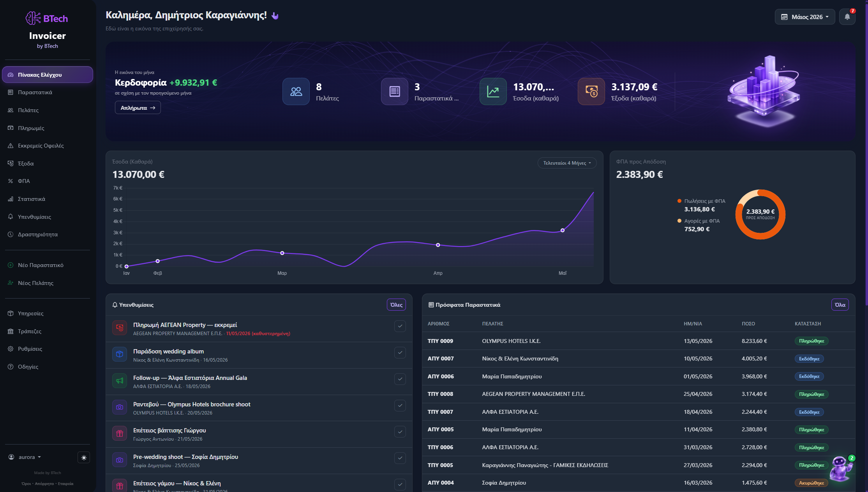Go to Έξοδα page
Screen dimensions: 868x492
(48, 163)
